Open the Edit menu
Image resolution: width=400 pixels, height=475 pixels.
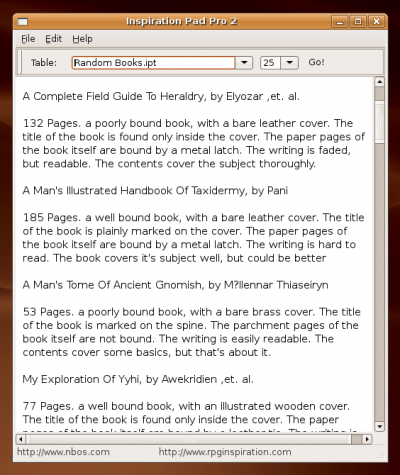tap(54, 39)
